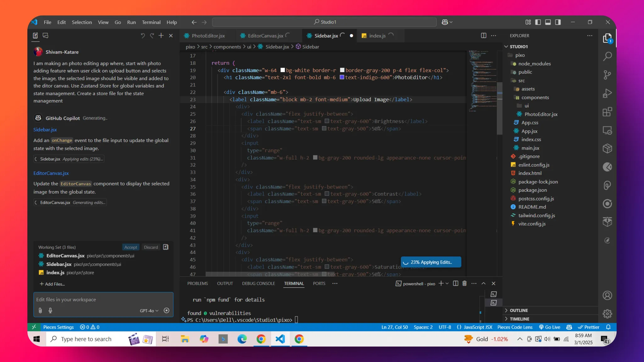Click the bg-white color swatch
This screenshot has width=644, height=362.
283,70
